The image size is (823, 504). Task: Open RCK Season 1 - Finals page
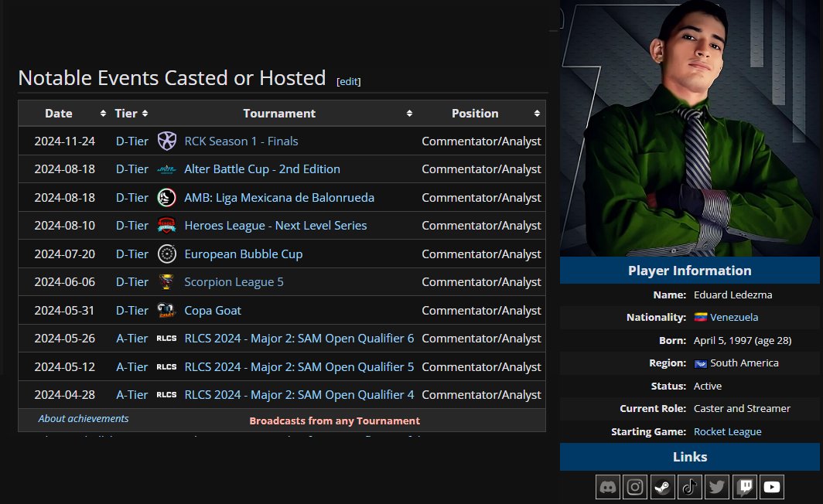click(x=241, y=141)
